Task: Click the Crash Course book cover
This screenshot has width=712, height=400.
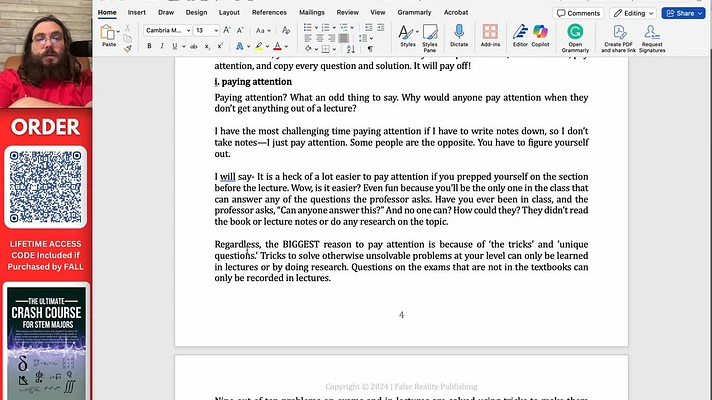Action: pyautogui.click(x=46, y=342)
